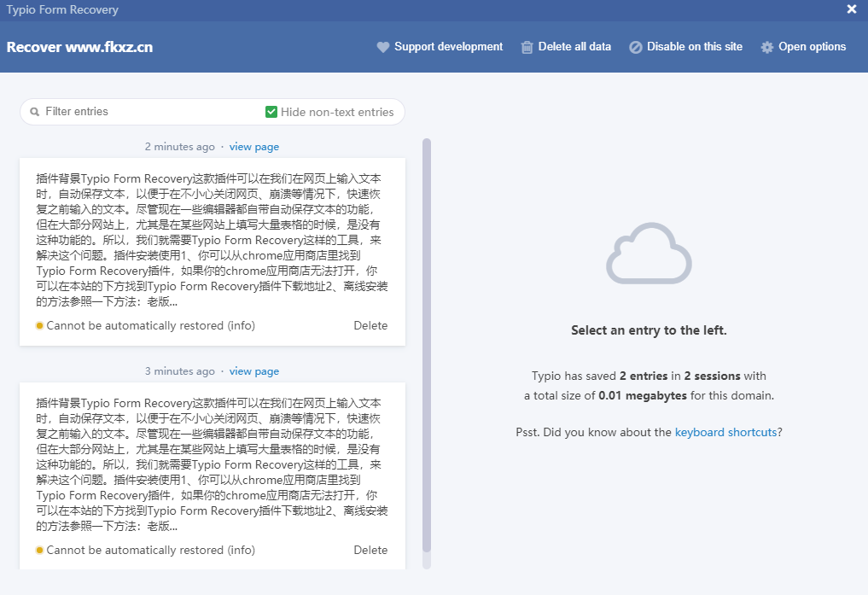Click the cloud icon in the right pane
The height and width of the screenshot is (595, 868).
tap(649, 254)
